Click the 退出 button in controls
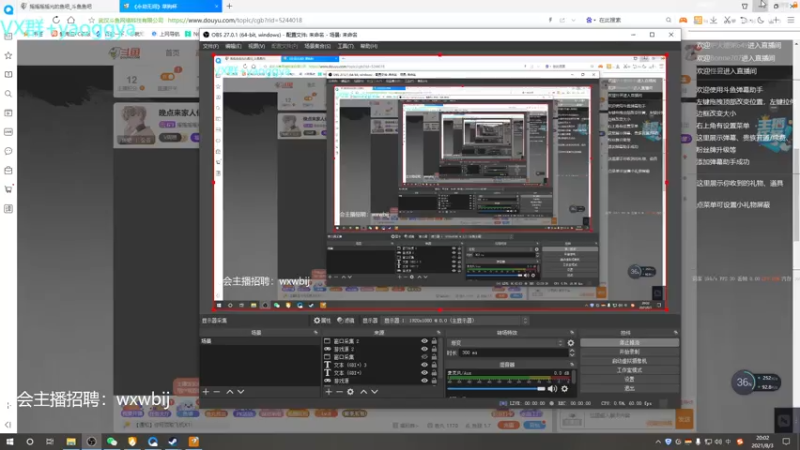 [629, 388]
